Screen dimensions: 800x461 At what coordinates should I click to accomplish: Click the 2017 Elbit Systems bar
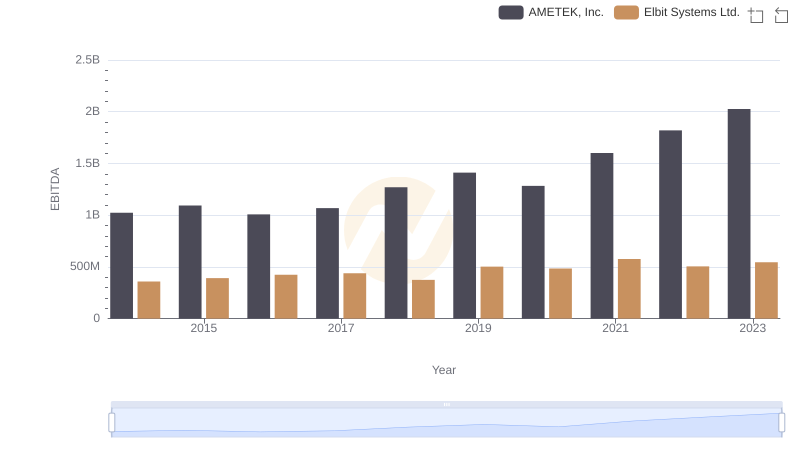pos(355,296)
